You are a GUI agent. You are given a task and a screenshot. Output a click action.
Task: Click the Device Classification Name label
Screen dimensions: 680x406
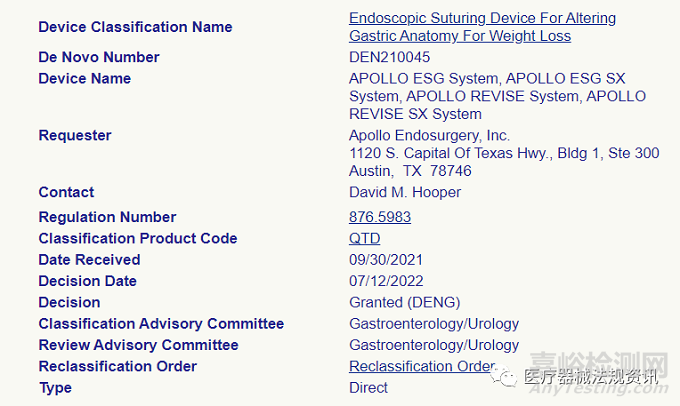[x=135, y=27]
